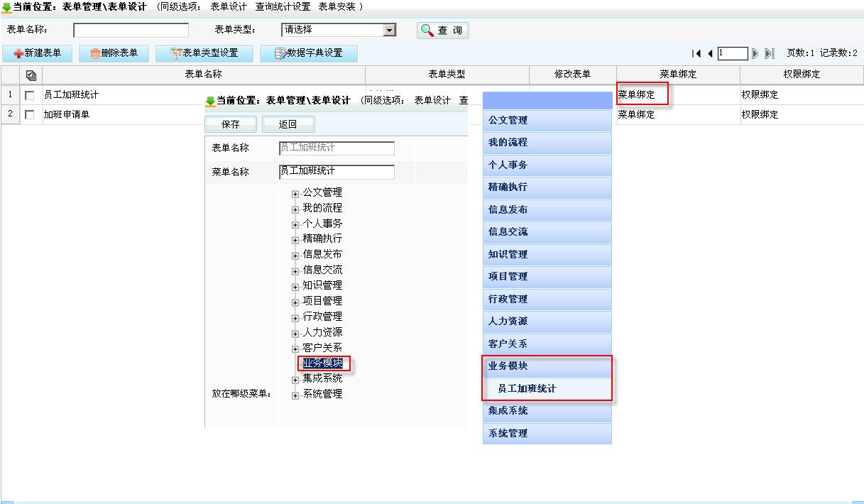Open 公文管理 in the side menu
Viewport: 864px width, 504px height.
coord(547,121)
